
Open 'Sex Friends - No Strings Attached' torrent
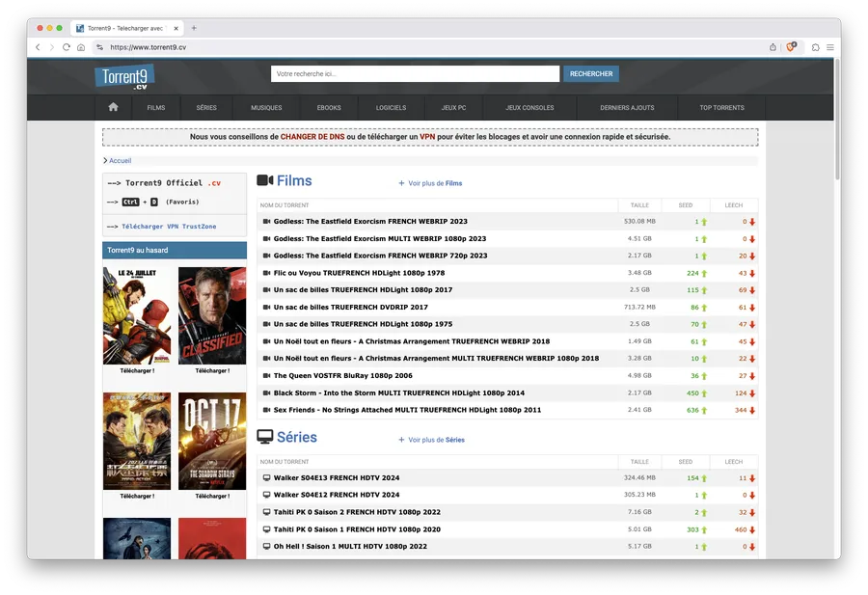click(x=407, y=410)
